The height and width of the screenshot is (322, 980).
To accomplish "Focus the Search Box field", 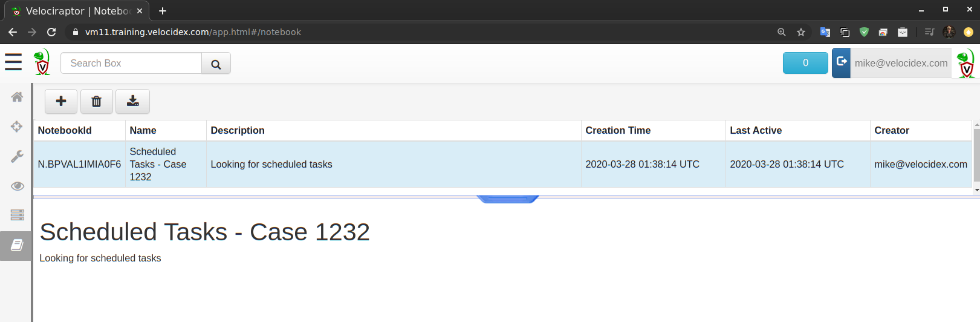I will point(131,64).
